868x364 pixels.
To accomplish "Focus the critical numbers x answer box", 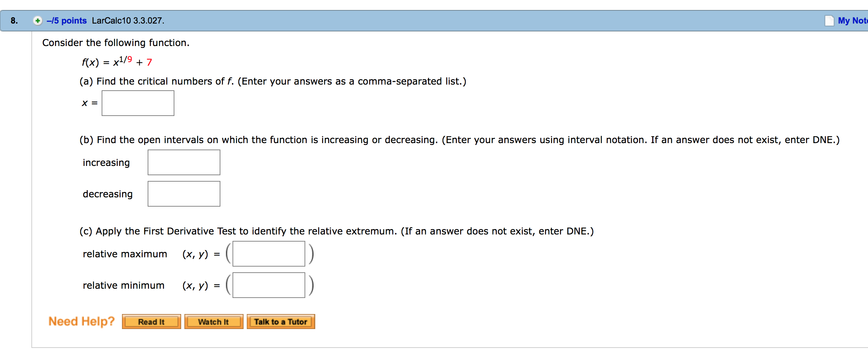I will (138, 103).
